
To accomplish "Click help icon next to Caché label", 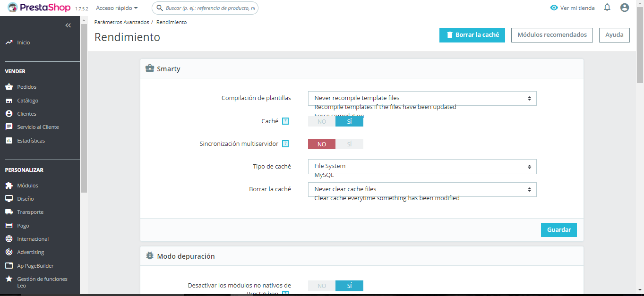I will click(285, 121).
